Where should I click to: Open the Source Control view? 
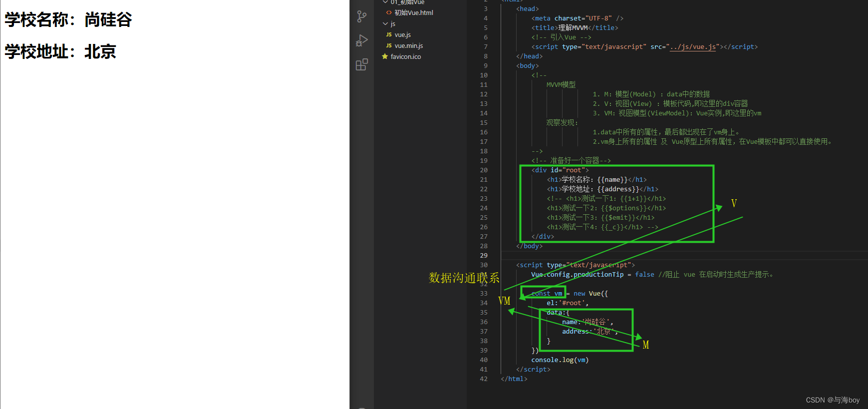(x=362, y=16)
